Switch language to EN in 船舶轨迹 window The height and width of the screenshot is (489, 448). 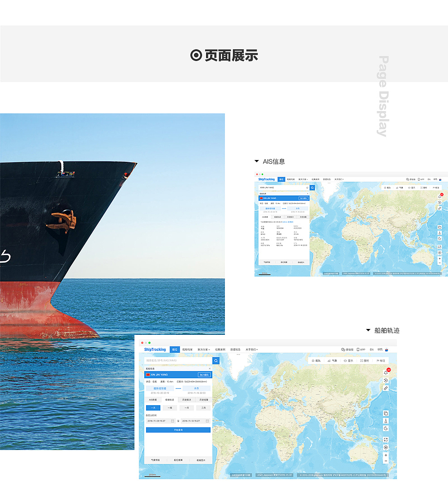(x=372, y=350)
